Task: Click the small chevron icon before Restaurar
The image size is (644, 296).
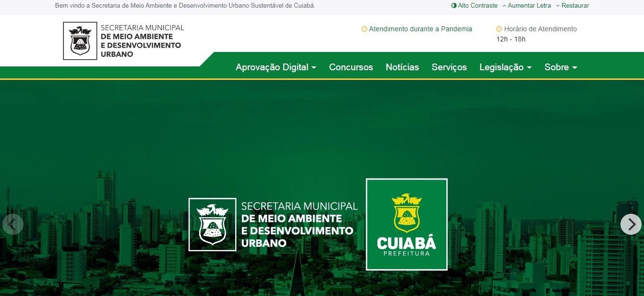Action: [557, 5]
